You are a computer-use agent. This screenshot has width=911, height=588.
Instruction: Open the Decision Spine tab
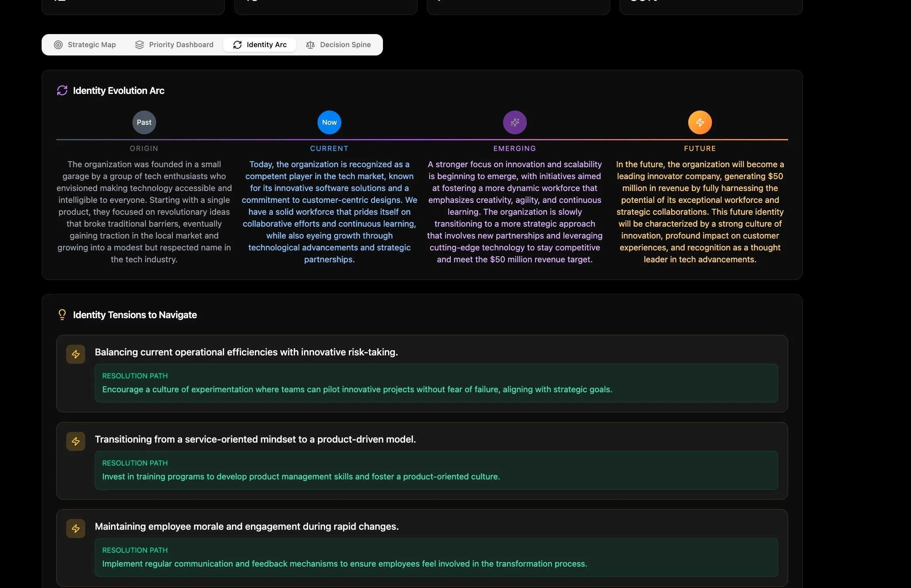pos(338,45)
